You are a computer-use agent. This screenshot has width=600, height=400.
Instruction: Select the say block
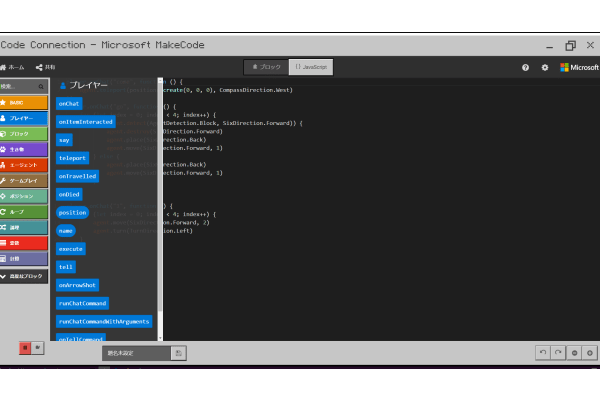click(64, 140)
